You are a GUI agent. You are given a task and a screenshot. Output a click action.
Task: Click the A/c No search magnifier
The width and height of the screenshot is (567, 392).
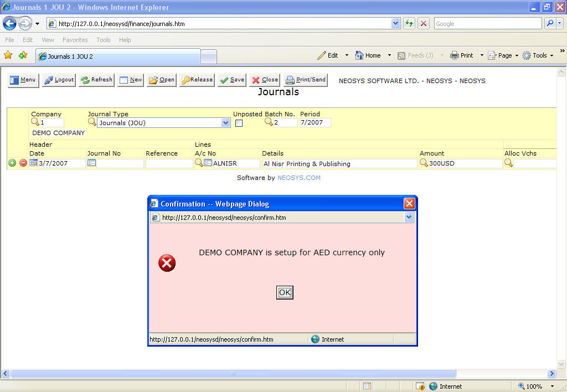click(199, 163)
